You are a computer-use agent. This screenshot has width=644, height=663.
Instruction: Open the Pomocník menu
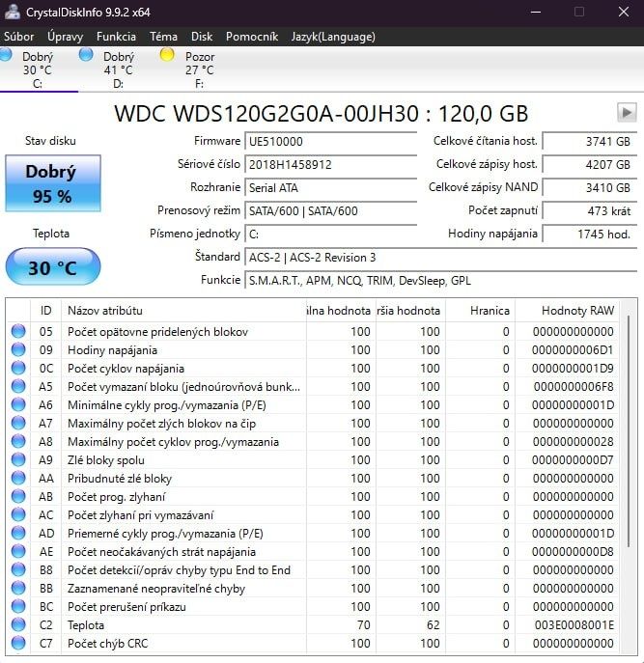(252, 37)
